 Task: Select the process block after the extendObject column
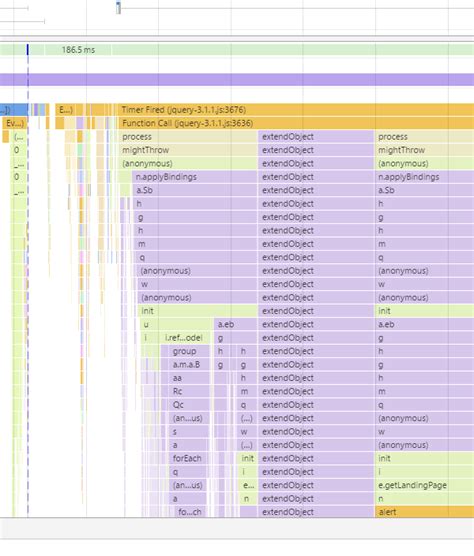[x=425, y=137]
